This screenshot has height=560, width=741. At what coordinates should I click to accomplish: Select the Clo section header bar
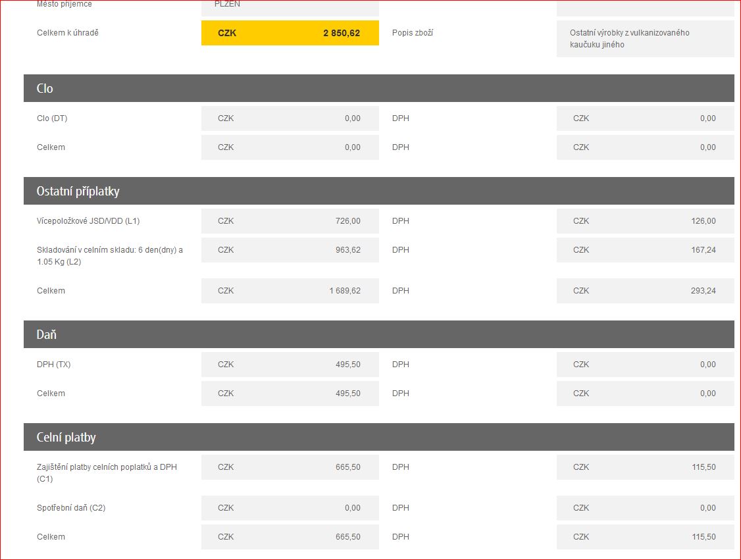[378, 88]
